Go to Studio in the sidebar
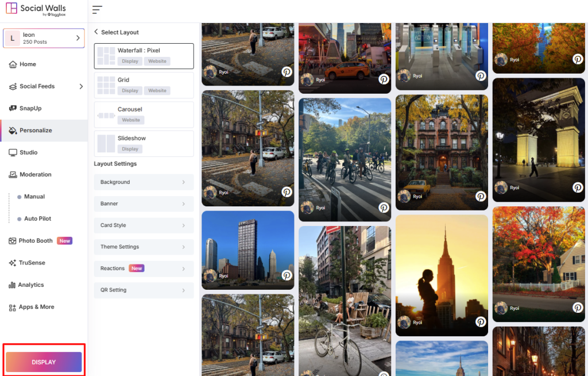 28,152
